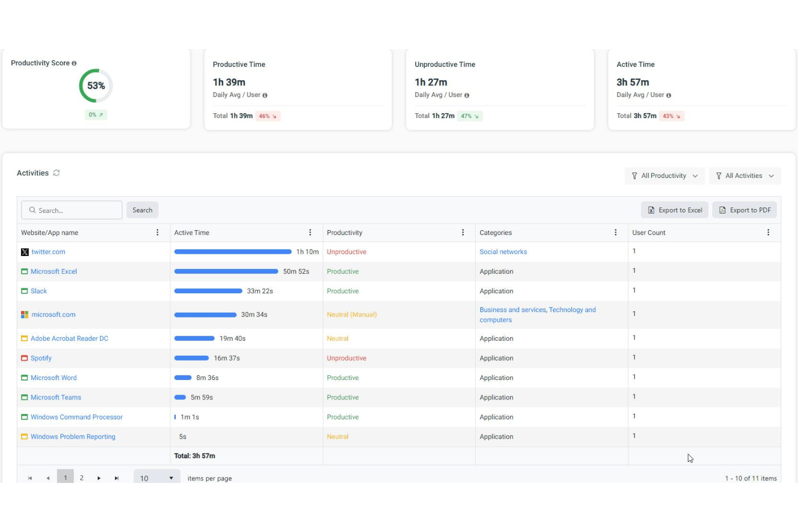Open the Microsoft Teams activity link
The width and height of the screenshot is (798, 532).
pos(56,397)
